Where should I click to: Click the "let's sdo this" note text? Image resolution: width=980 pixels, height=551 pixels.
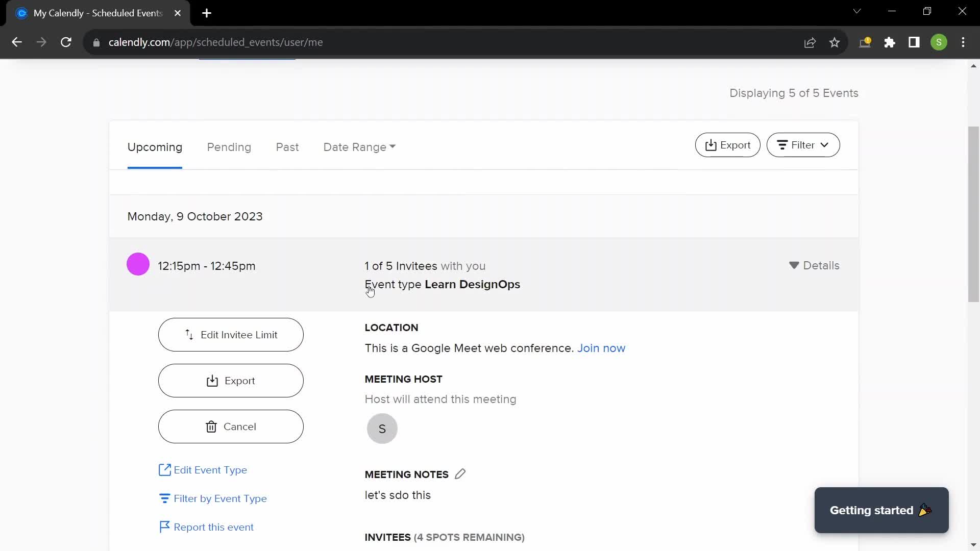pos(398,495)
